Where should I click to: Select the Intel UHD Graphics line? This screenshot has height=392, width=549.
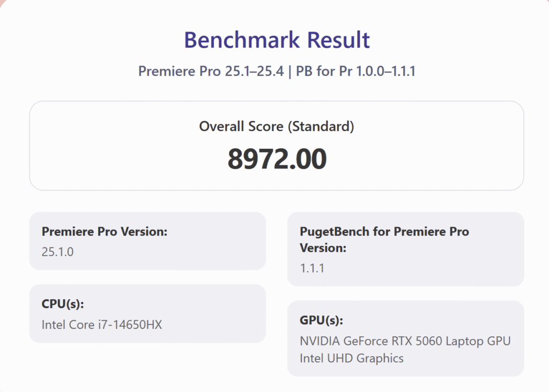(351, 358)
